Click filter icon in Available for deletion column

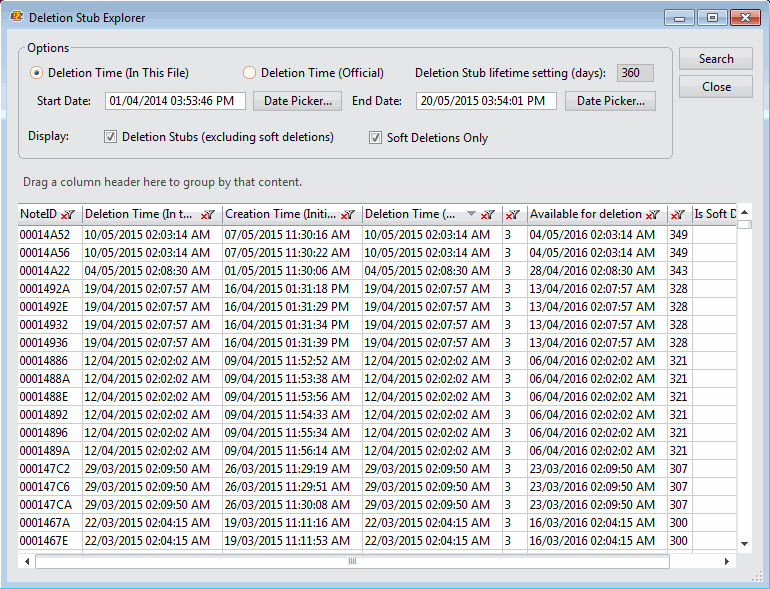coord(653,215)
